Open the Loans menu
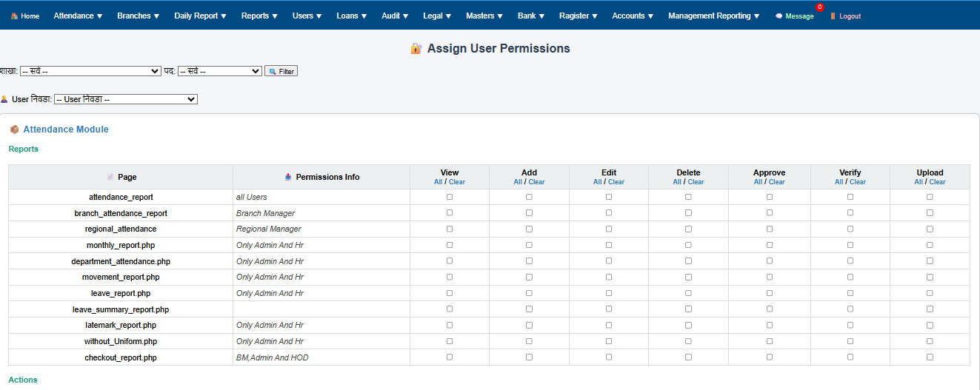Image resolution: width=980 pixels, height=390 pixels. coord(351,16)
